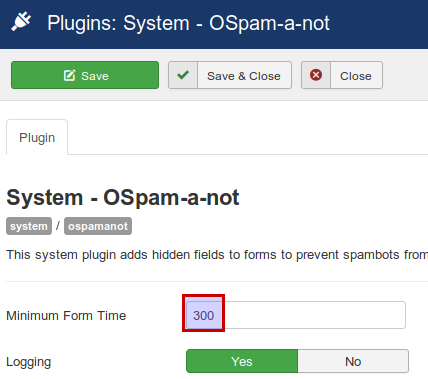Click the gray "ospamanot" badge
The height and width of the screenshot is (379, 428).
click(x=98, y=226)
